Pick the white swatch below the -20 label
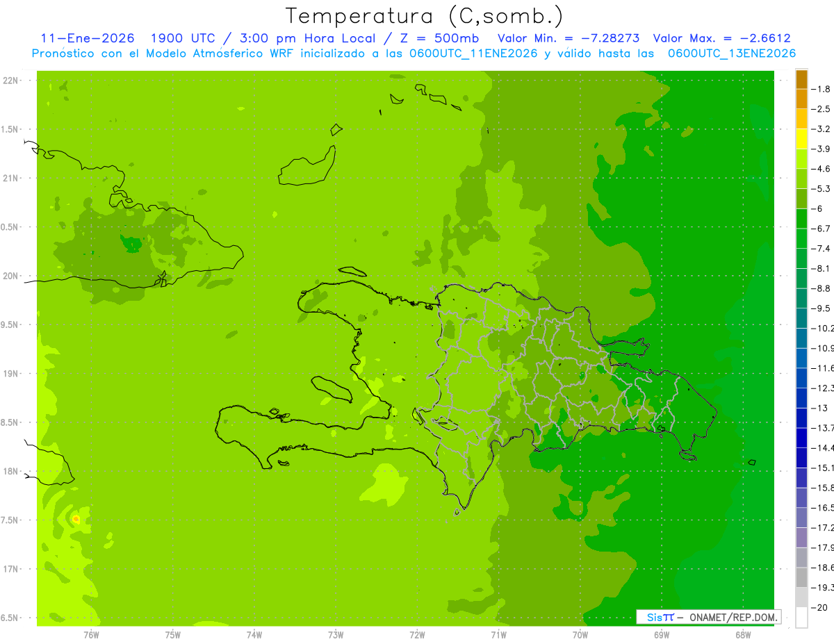Viewport: 834px width, 644px height. pyautogui.click(x=801, y=618)
